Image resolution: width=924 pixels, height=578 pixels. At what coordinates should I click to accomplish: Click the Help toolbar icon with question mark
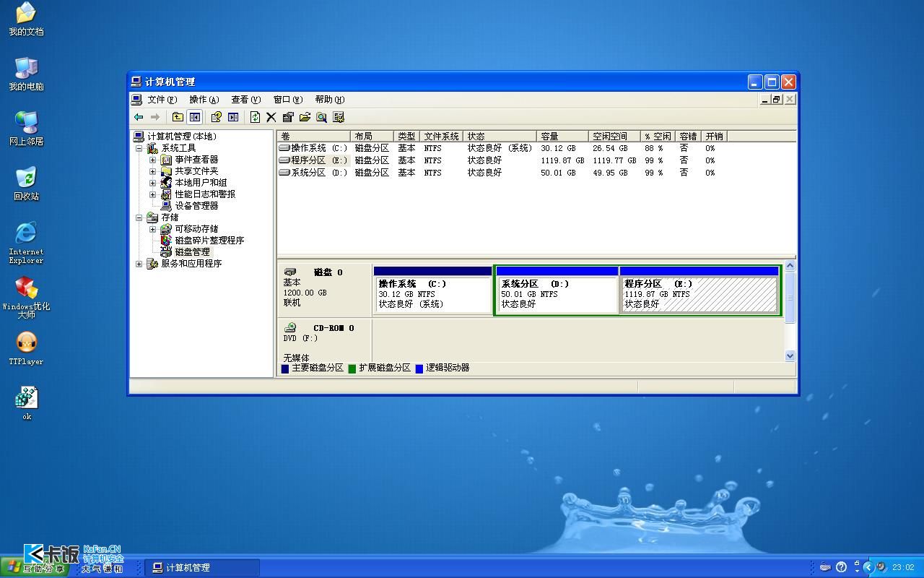(x=215, y=117)
